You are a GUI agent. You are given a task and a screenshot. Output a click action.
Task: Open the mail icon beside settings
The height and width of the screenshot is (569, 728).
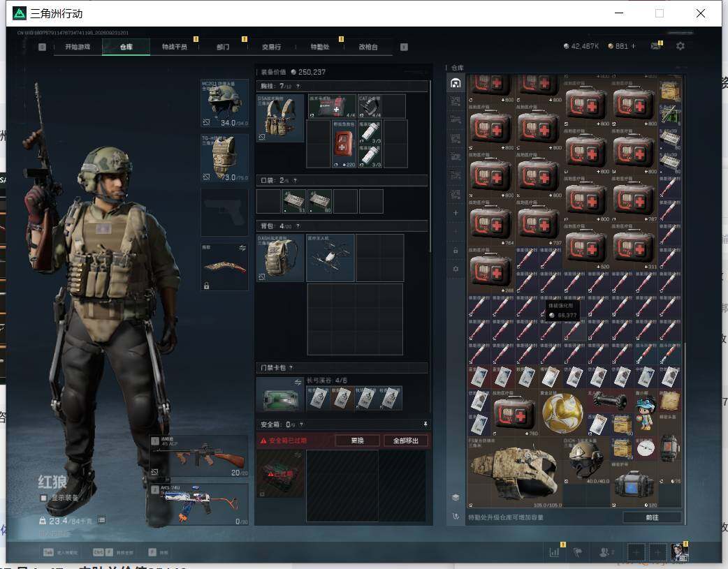(x=655, y=46)
